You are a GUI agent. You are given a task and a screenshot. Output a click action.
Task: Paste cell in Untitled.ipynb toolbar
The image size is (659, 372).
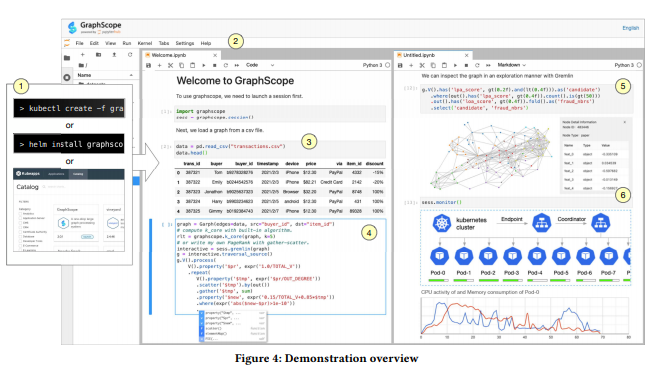[x=444, y=66]
